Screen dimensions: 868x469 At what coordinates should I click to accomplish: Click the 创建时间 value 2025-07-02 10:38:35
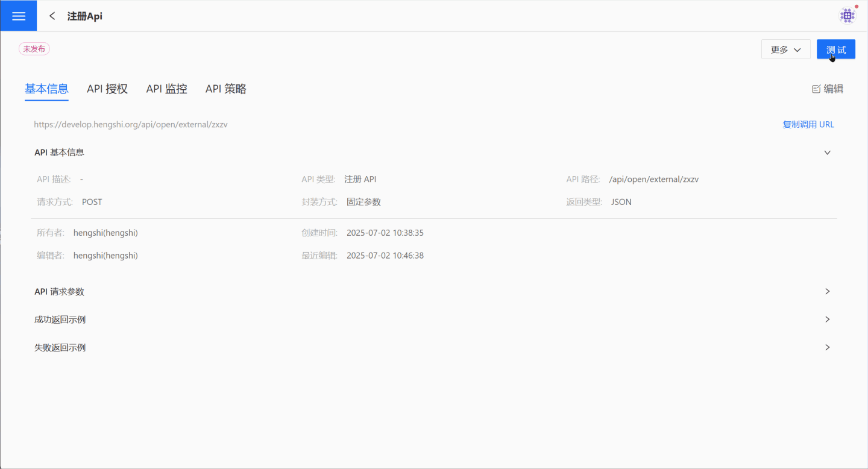click(385, 233)
